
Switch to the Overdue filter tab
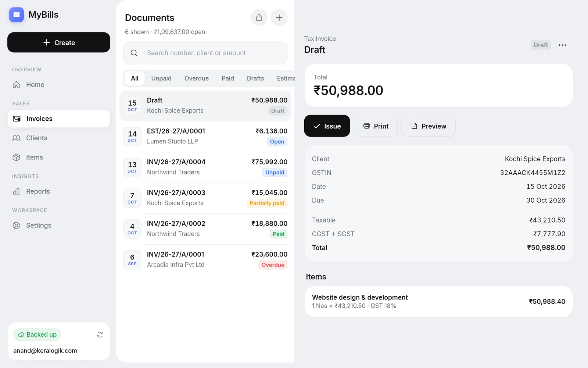click(x=197, y=78)
